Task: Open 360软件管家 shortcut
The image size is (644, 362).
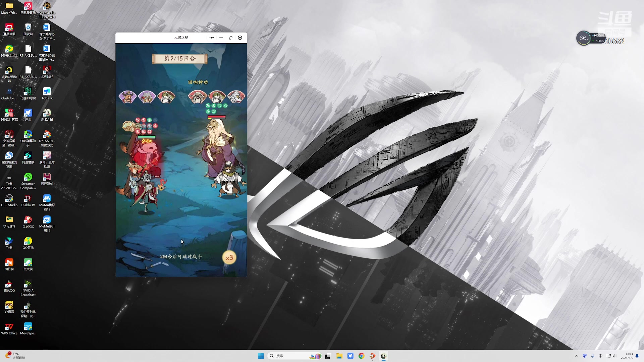Action: pos(9,115)
